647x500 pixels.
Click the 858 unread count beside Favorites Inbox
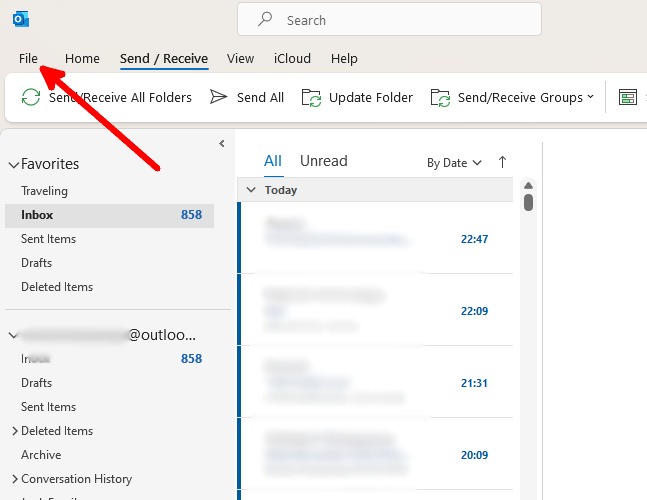click(x=191, y=215)
